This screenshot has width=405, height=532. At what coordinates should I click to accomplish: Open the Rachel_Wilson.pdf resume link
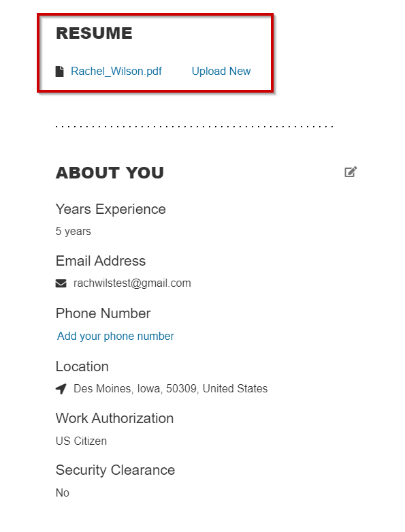tap(116, 72)
